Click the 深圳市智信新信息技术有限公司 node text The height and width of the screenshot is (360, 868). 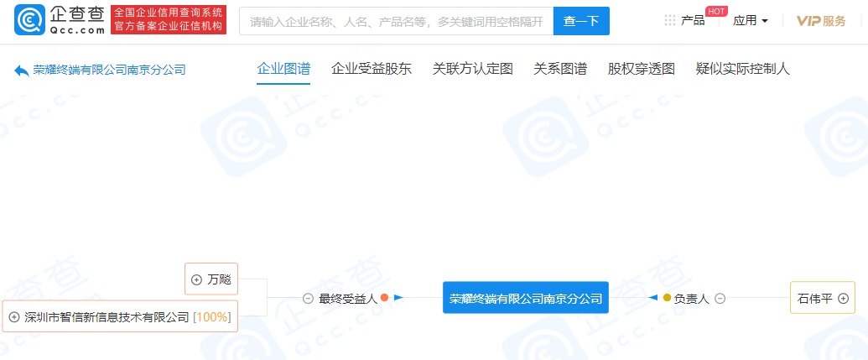[107, 317]
